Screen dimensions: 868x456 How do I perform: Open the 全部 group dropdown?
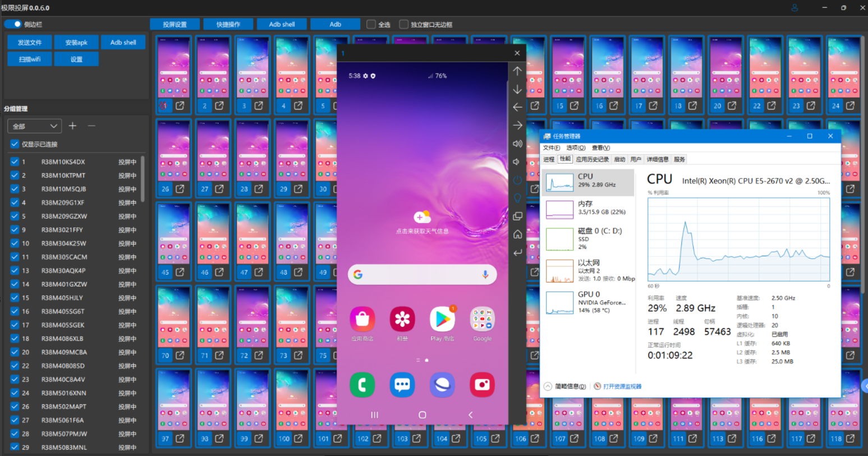pyautogui.click(x=34, y=126)
